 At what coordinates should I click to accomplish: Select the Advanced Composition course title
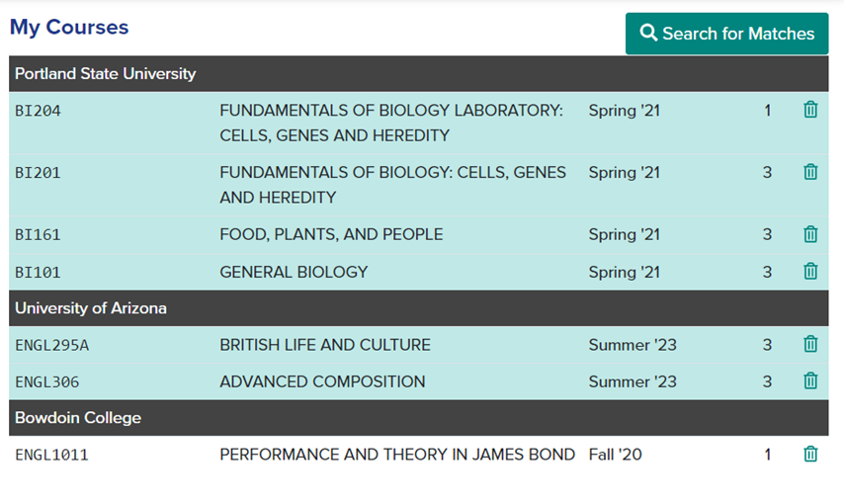tap(322, 381)
